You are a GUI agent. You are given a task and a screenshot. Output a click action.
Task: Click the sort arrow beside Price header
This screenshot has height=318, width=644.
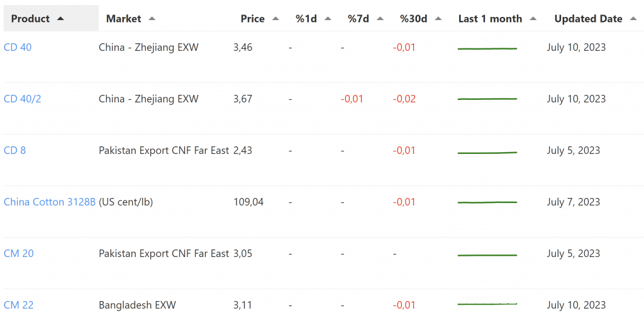coord(275,19)
